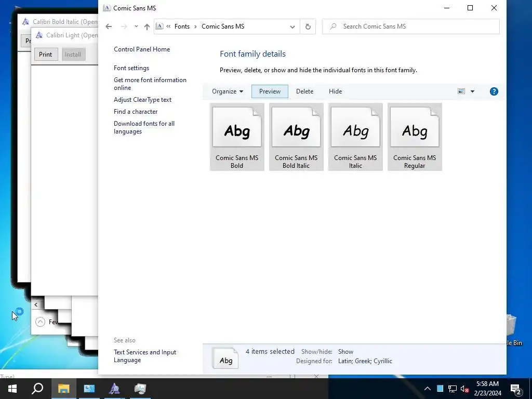This screenshot has height=399, width=532.
Task: Click the font folder icon in the address bar
Action: coord(159,26)
